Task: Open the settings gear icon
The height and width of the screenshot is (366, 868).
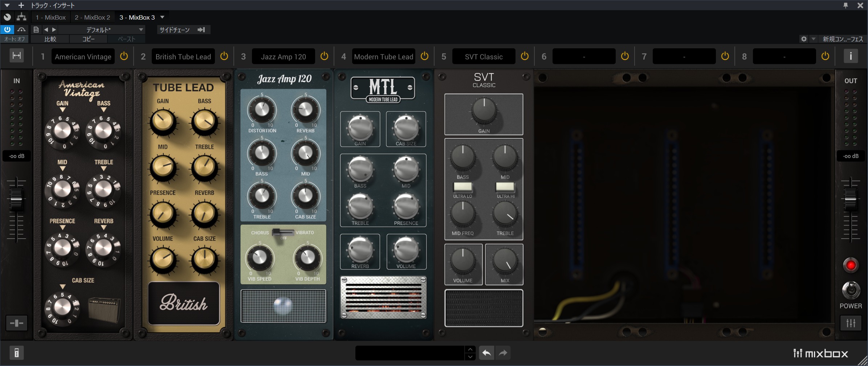Action: click(804, 39)
